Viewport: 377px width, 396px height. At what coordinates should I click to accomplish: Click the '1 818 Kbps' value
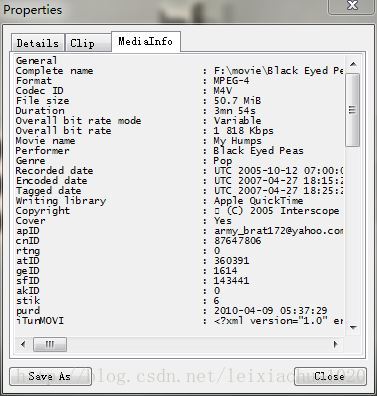click(x=243, y=131)
